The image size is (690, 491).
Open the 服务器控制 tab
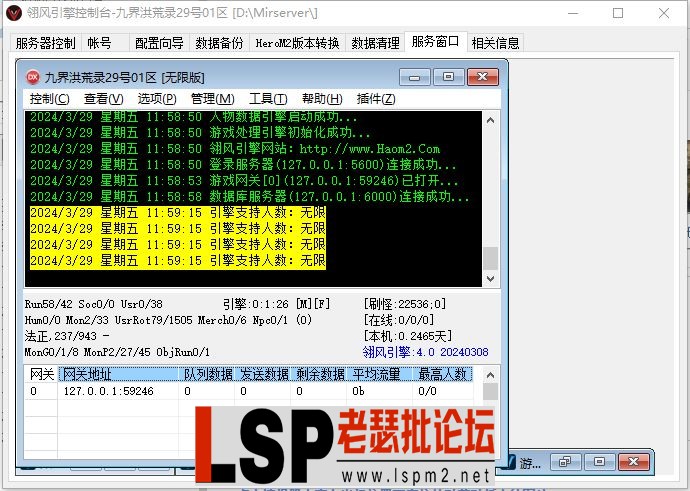pos(45,43)
